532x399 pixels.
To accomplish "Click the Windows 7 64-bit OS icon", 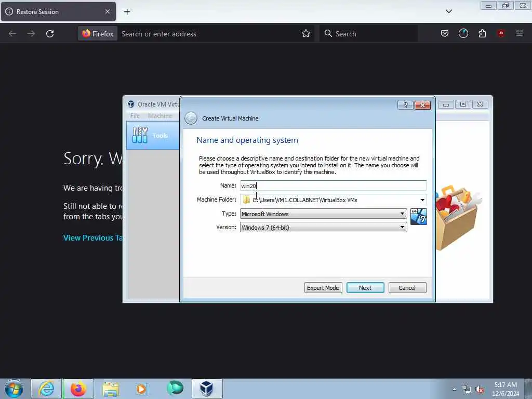I will pos(419,217).
